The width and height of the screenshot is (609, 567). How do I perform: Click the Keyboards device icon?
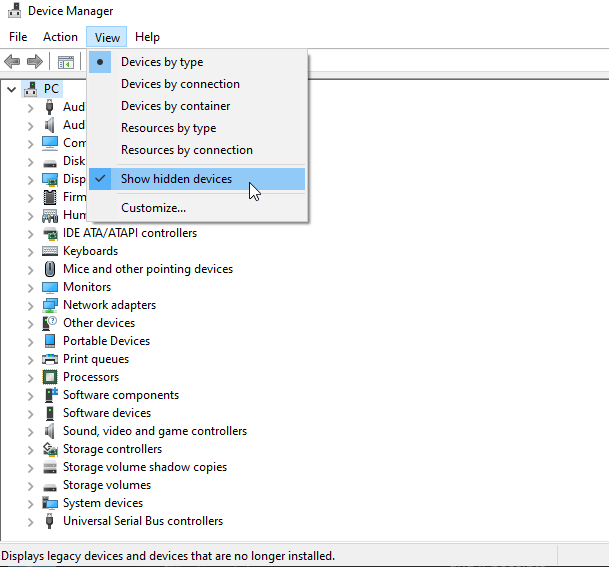[50, 251]
